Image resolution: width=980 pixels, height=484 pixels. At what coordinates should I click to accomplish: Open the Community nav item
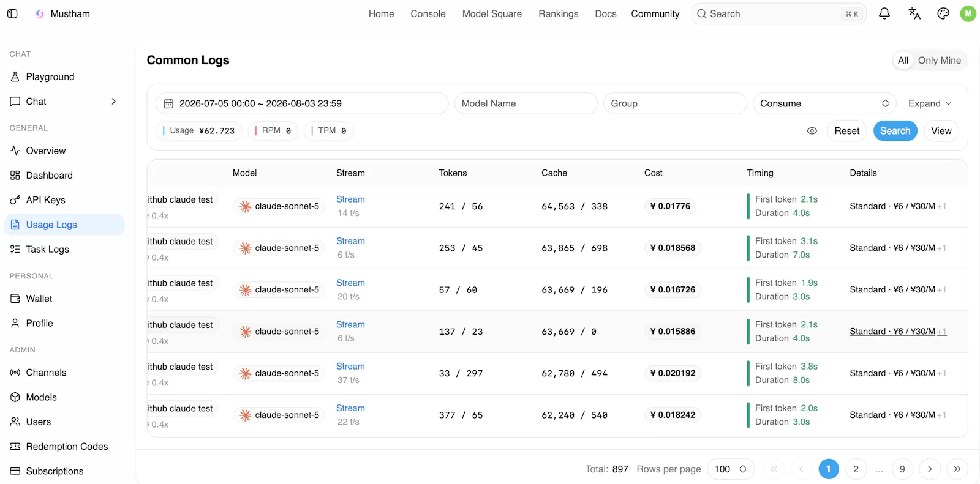point(655,13)
